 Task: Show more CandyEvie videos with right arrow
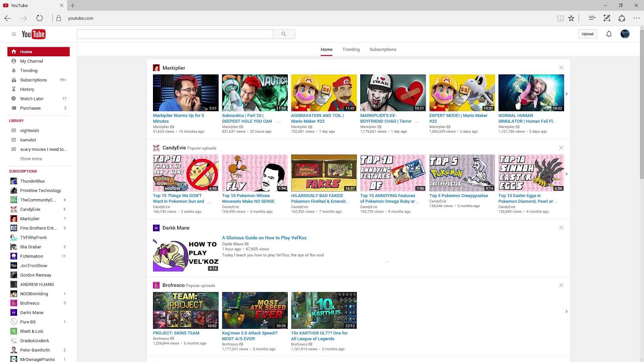(x=567, y=174)
